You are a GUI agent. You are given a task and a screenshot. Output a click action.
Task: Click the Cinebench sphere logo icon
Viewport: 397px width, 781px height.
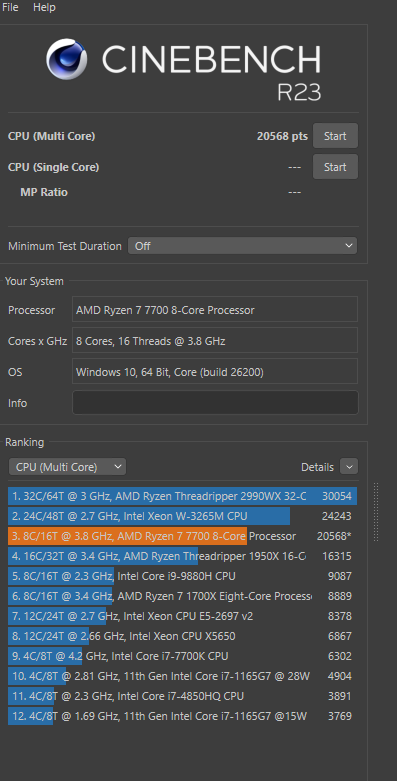coord(66,59)
